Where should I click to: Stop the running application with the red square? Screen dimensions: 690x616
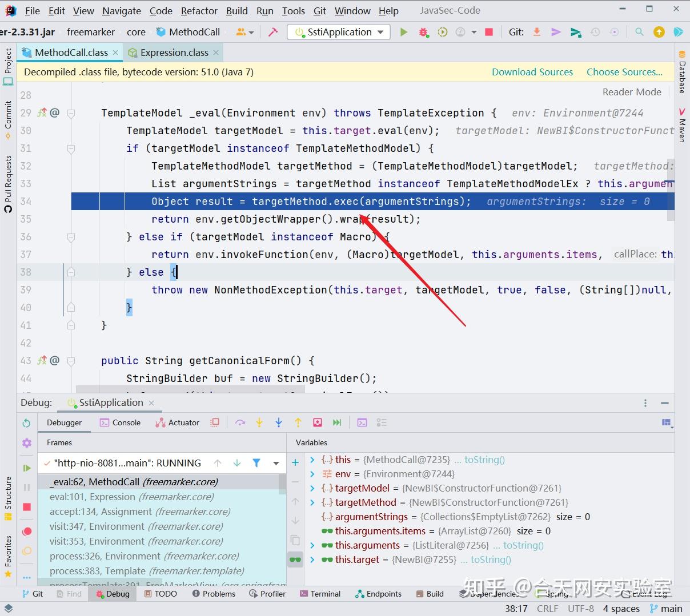click(x=489, y=32)
